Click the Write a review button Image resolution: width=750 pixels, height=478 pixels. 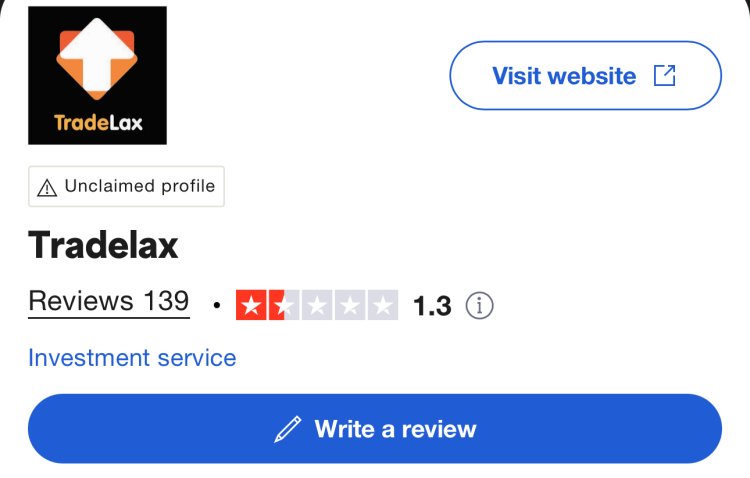point(375,429)
